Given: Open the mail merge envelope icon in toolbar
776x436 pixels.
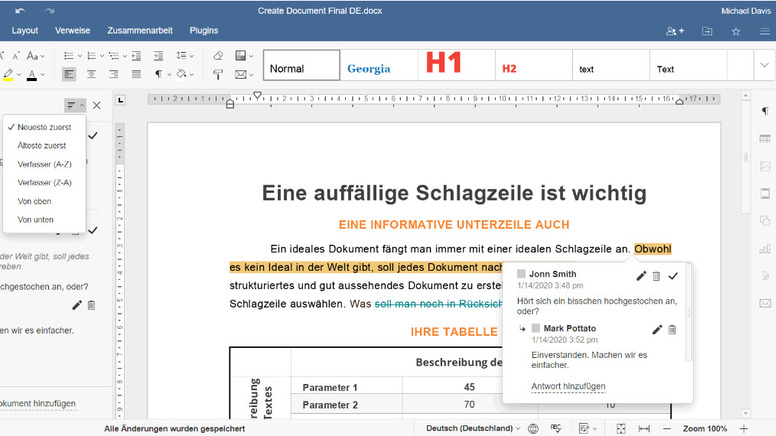Looking at the screenshot, I should pyautogui.click(x=243, y=75).
